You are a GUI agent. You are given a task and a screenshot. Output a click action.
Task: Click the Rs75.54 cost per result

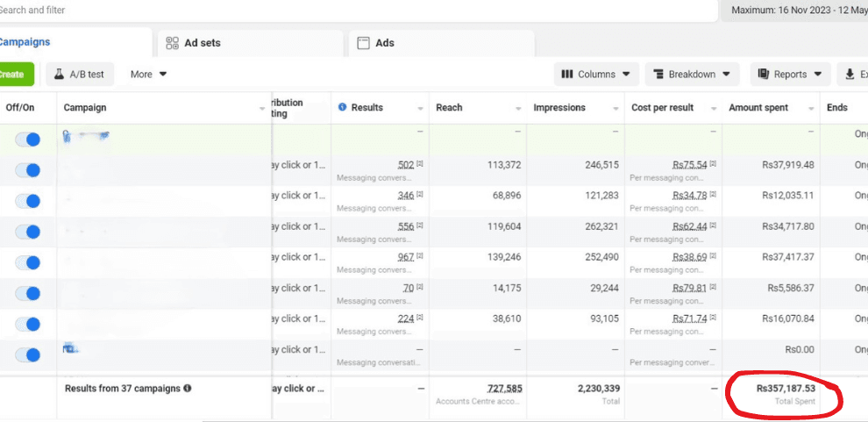tap(690, 165)
